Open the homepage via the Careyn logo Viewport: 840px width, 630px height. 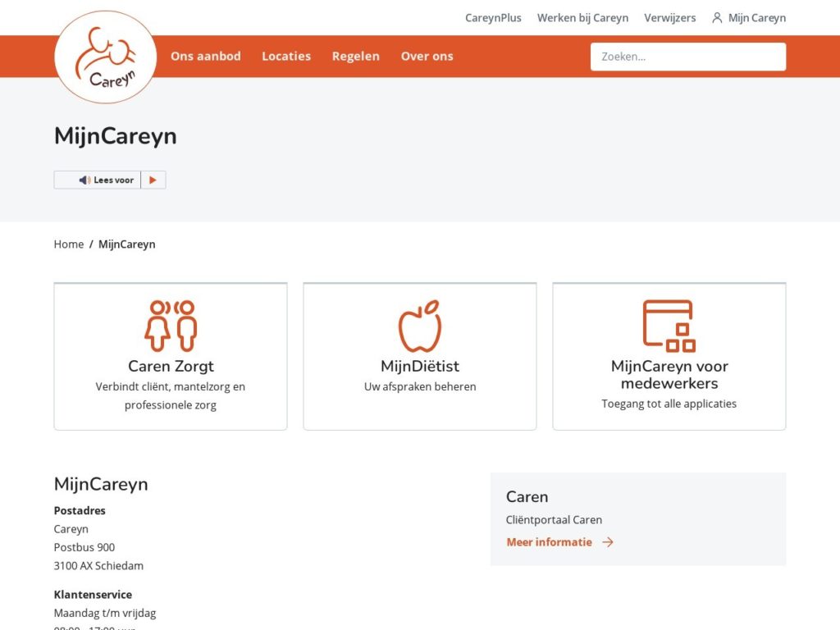105,57
